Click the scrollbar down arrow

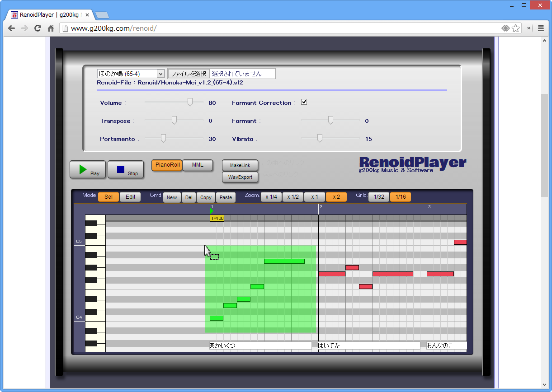[x=545, y=384]
